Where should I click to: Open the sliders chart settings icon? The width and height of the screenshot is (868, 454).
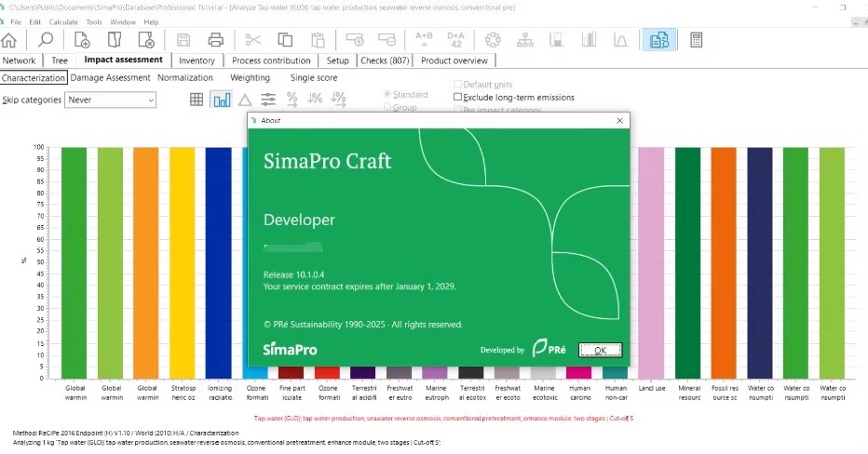pos(268,100)
